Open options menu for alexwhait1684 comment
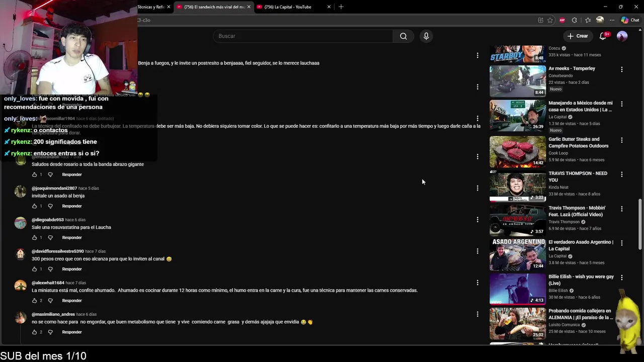644x362 pixels. 477,283
